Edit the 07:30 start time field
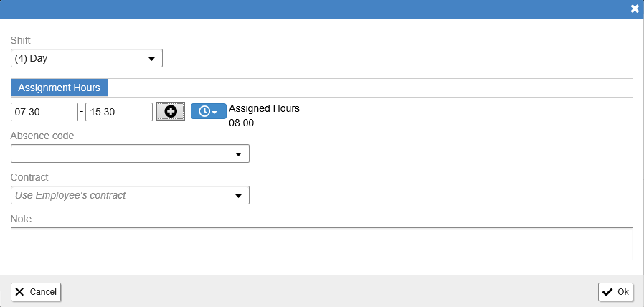 pyautogui.click(x=44, y=112)
